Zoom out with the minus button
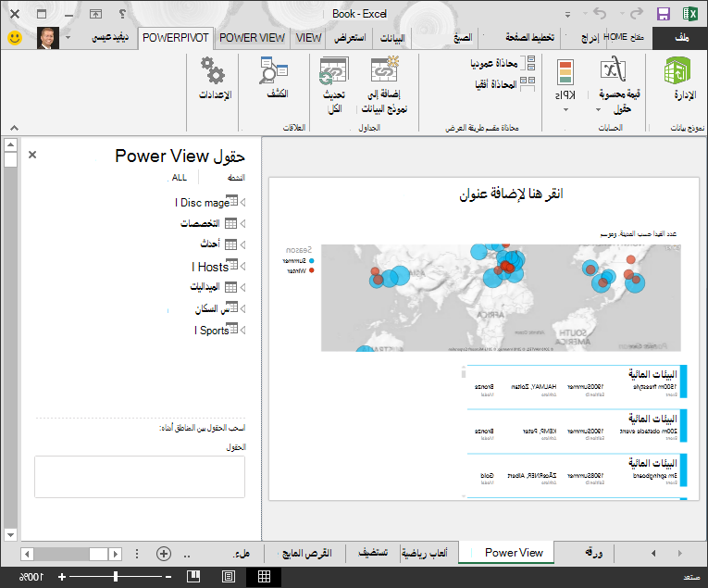Image resolution: width=708 pixels, height=588 pixels. click(x=168, y=577)
